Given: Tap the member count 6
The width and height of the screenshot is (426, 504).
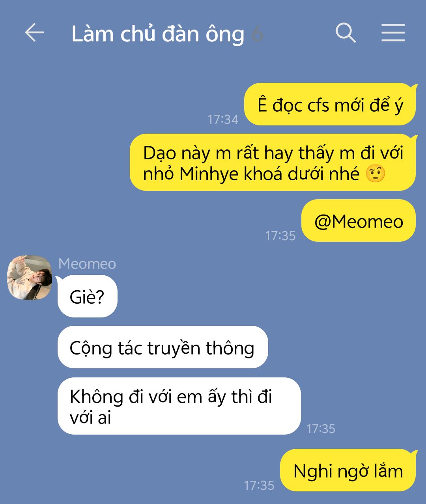Looking at the screenshot, I should [257, 34].
